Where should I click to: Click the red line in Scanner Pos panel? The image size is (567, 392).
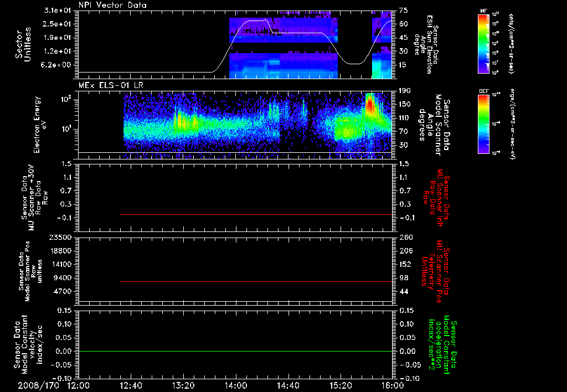point(256,281)
